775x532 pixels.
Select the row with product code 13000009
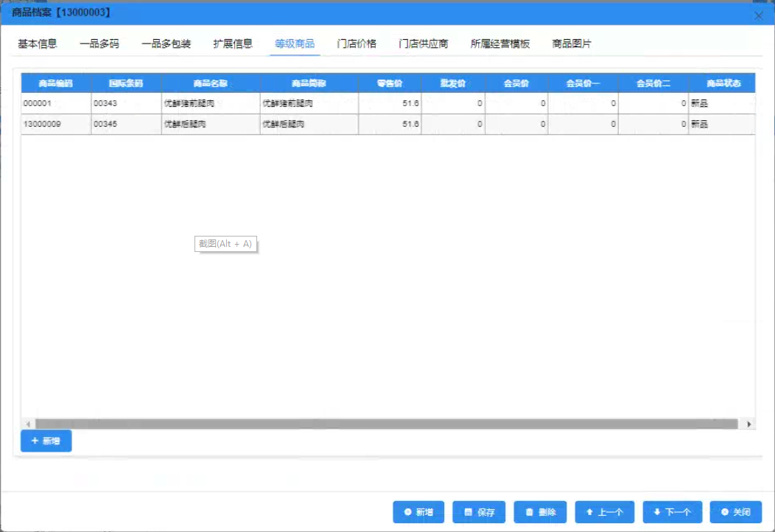[x=55, y=125]
